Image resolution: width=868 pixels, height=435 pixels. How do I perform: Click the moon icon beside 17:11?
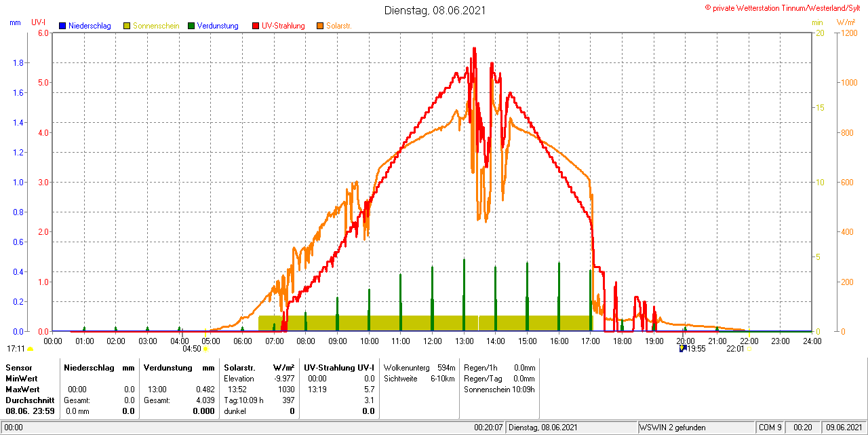click(30, 349)
